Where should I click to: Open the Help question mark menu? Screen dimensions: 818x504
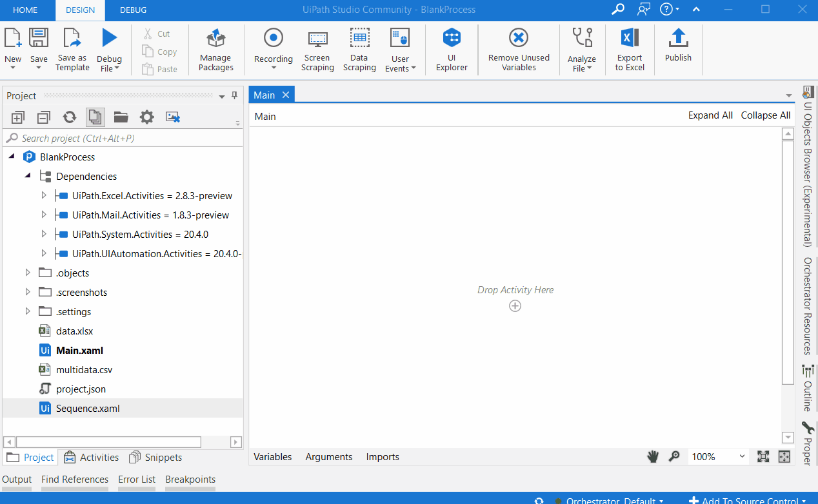click(669, 9)
